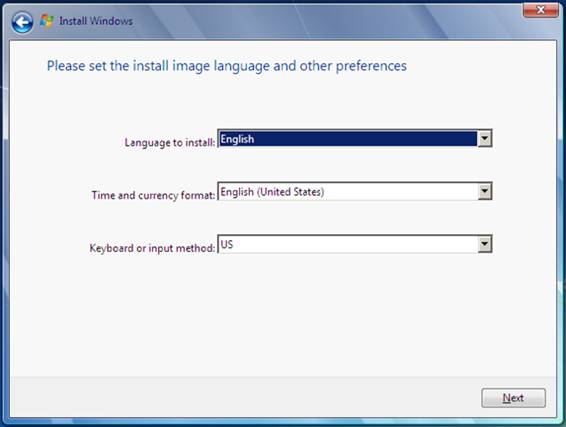Expand the Keyboard or input method arrow
The height and width of the screenshot is (427, 566).
[484, 244]
